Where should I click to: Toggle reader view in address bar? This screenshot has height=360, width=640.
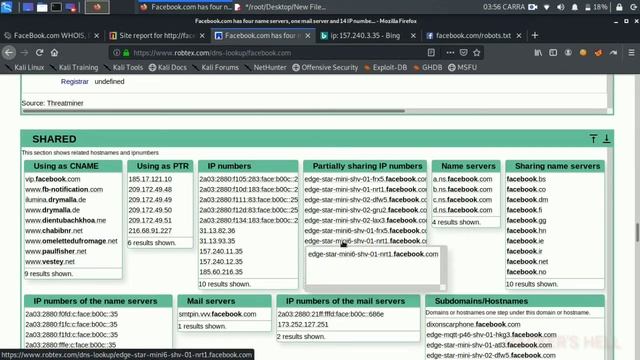431,53
